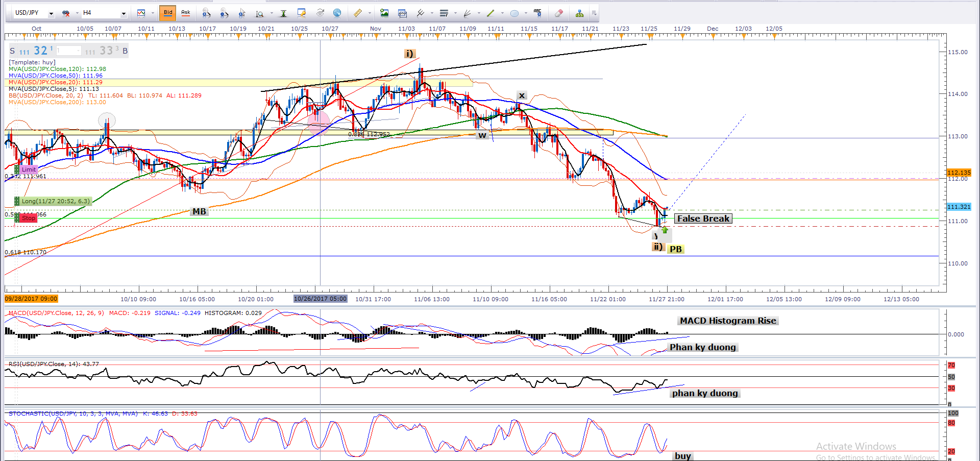Click the False Break annotation label
980x461 pixels.
click(703, 219)
